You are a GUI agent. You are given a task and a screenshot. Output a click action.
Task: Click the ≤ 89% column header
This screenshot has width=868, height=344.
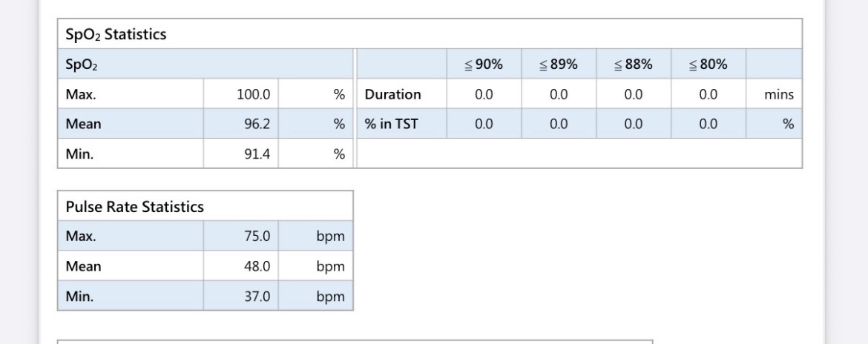(559, 64)
